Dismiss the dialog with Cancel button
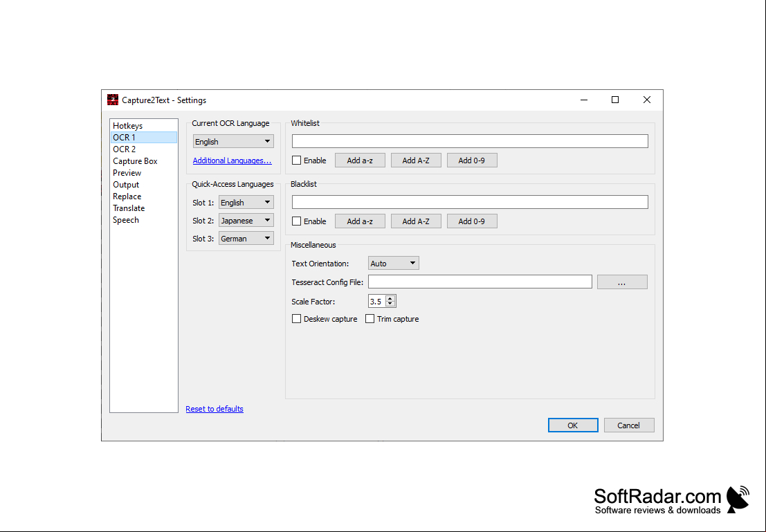766x532 pixels. click(x=629, y=425)
